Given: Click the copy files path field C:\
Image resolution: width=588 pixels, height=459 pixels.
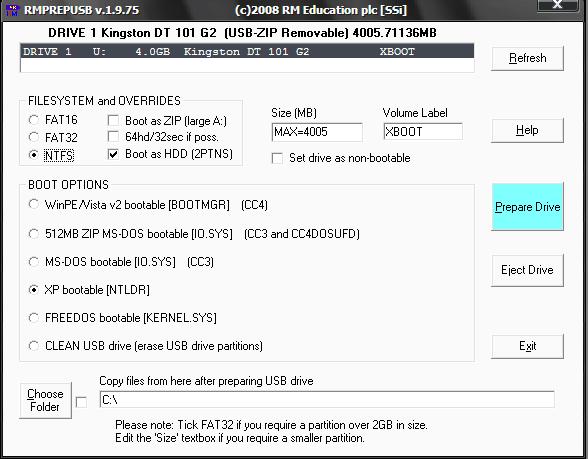Looking at the screenshot, I should click(327, 399).
